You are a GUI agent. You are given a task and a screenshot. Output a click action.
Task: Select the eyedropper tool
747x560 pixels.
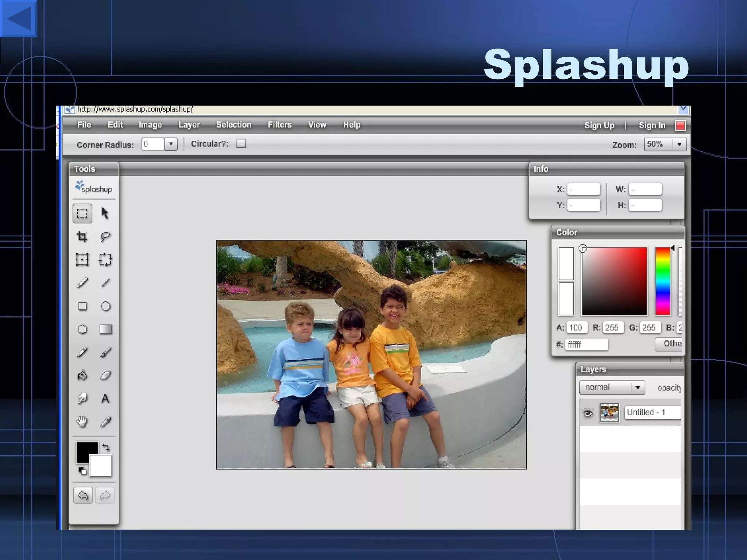[105, 422]
